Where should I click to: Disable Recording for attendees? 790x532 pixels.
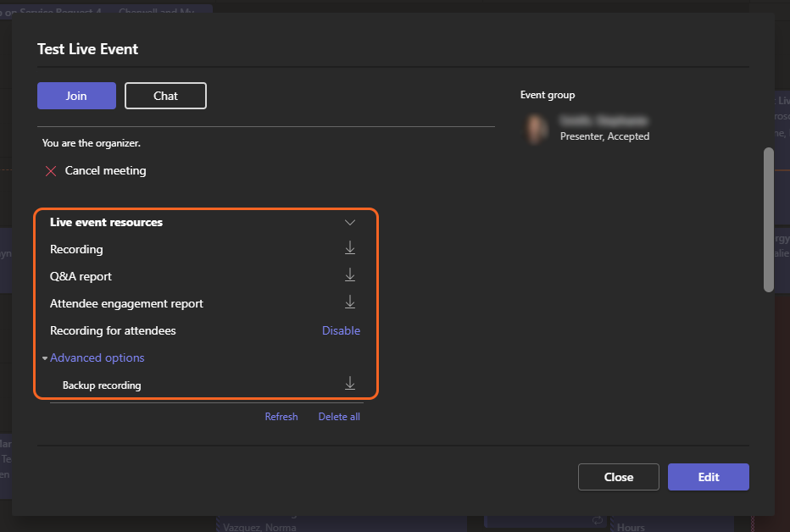click(x=341, y=330)
